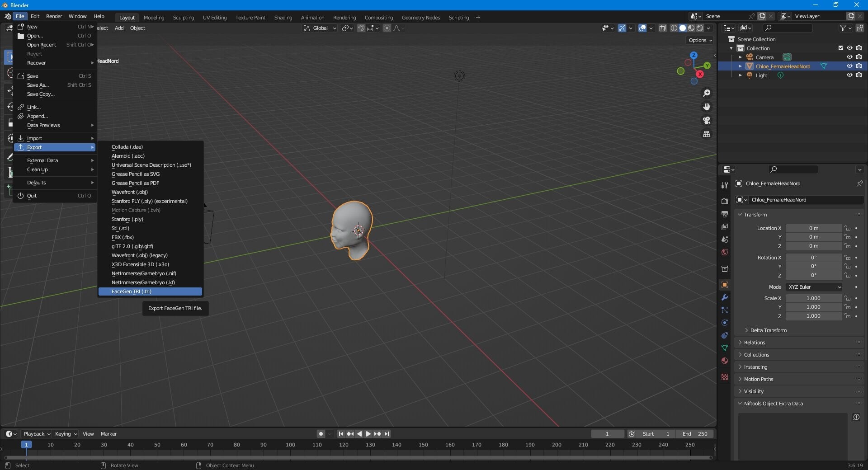The width and height of the screenshot is (868, 470).
Task: Switch to the Sculpting workspace tab
Action: click(x=184, y=17)
